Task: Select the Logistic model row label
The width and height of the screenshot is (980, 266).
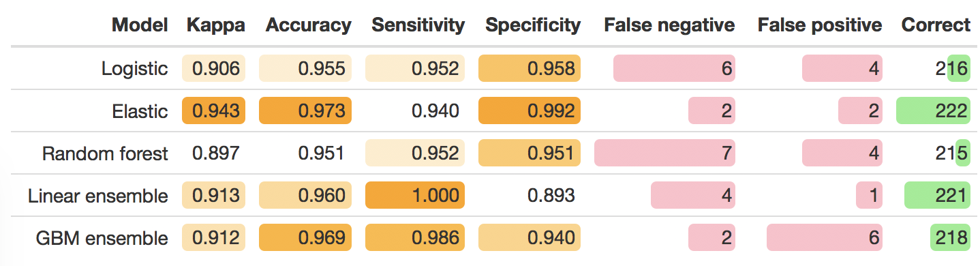Action: pos(134,69)
